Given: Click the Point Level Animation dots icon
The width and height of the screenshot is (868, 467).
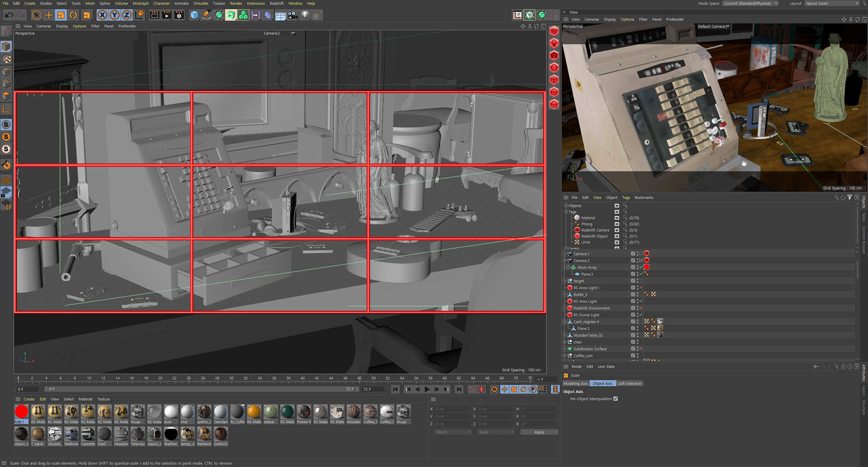Looking at the screenshot, I should point(542,389).
